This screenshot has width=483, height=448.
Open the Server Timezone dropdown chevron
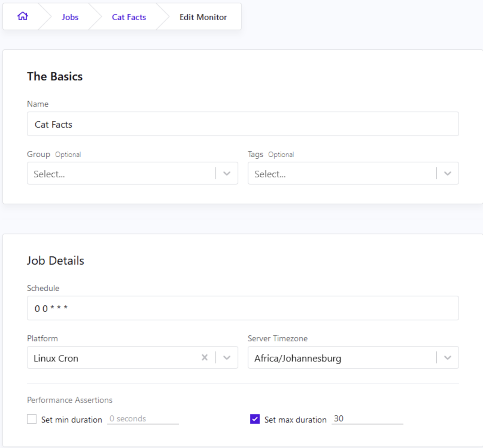point(448,358)
